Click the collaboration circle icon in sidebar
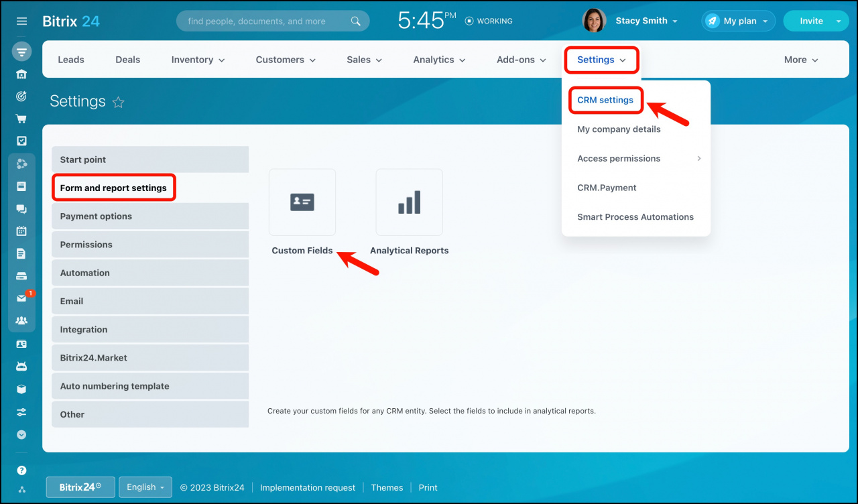The image size is (858, 504). click(21, 164)
